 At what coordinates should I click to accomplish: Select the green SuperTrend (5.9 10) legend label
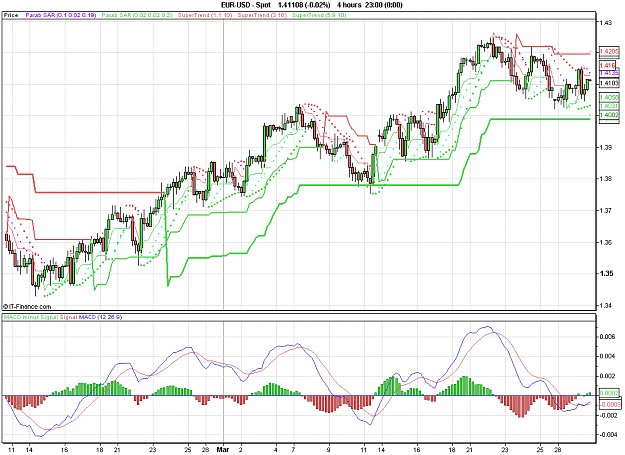[319, 15]
